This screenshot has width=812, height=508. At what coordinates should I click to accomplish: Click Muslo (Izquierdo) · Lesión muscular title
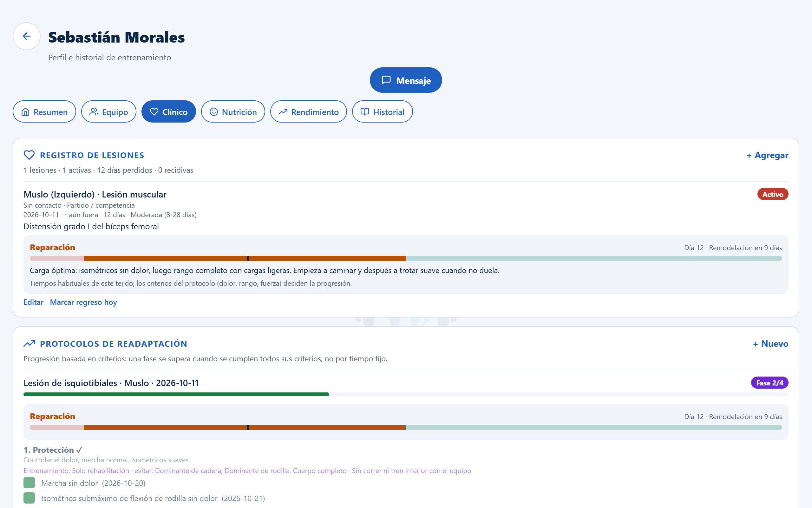[95, 195]
